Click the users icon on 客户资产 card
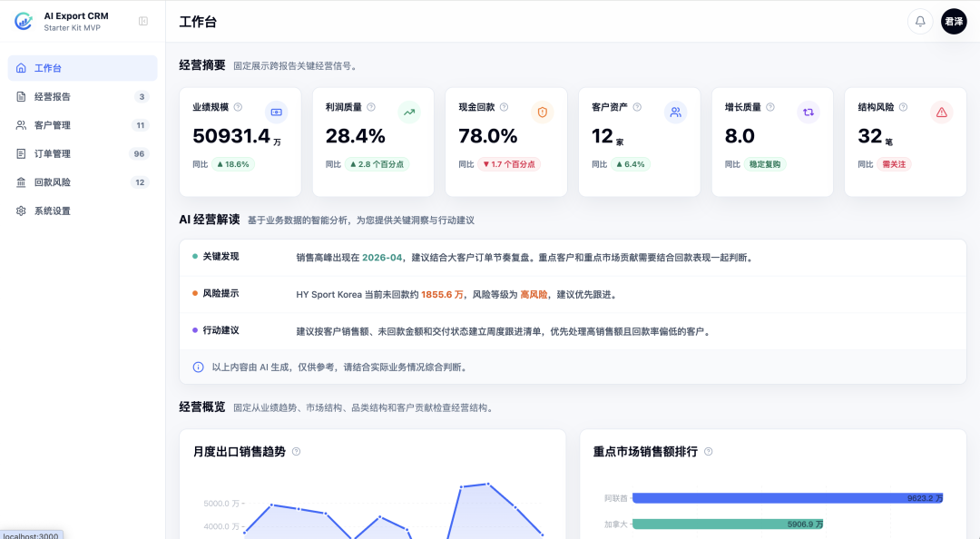This screenshot has height=539, width=980. click(675, 112)
